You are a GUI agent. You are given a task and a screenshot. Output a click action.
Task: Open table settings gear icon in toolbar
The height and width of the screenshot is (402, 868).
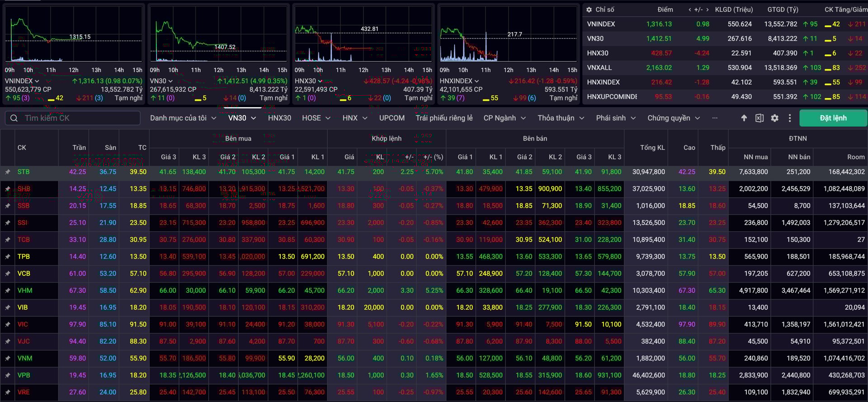click(775, 118)
